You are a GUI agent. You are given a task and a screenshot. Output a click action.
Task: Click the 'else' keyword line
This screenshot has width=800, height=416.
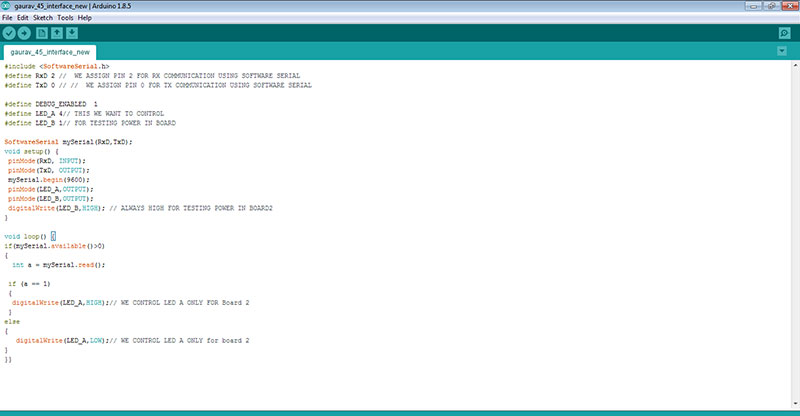[12, 322]
